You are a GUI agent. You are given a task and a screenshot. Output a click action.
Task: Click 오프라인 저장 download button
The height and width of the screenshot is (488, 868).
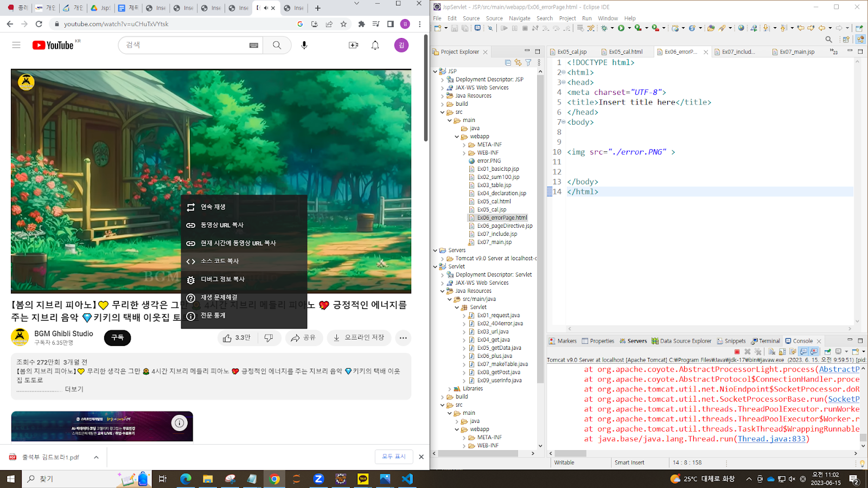tap(359, 338)
